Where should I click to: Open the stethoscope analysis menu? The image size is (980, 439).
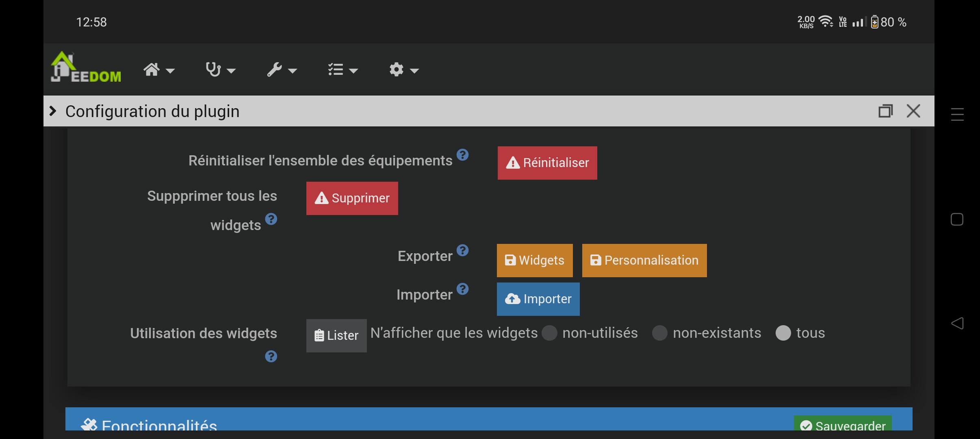[x=220, y=70]
